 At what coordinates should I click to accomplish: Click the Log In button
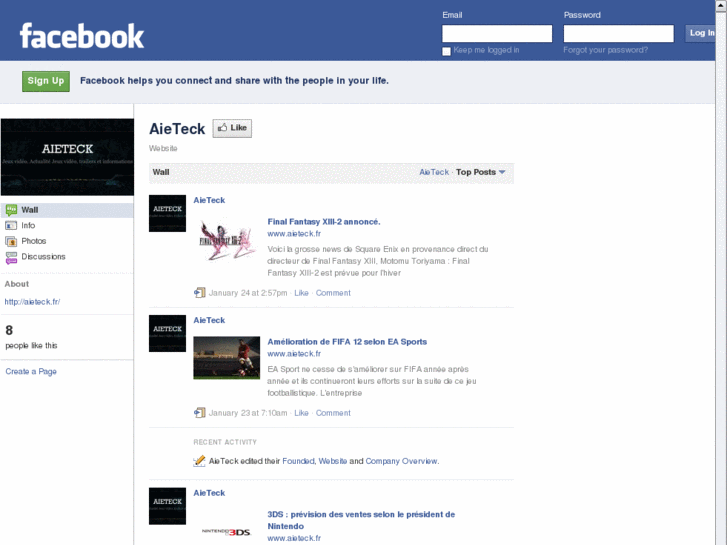(701, 33)
